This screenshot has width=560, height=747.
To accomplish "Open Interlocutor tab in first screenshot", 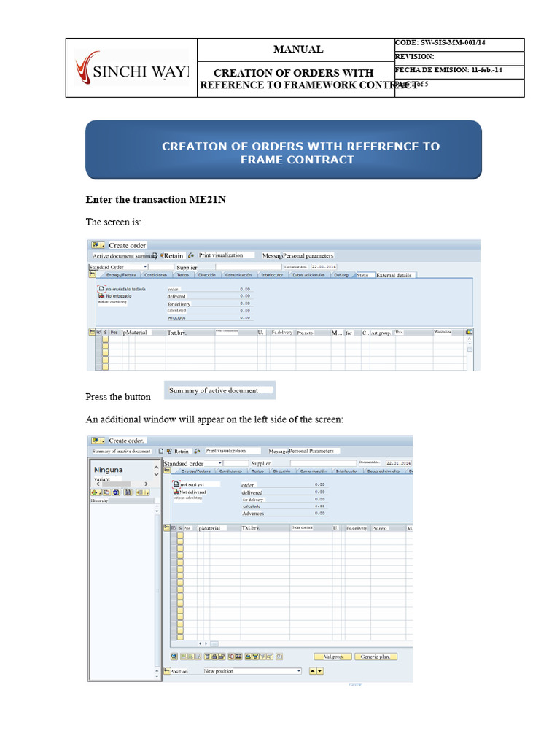I will coord(272,275).
